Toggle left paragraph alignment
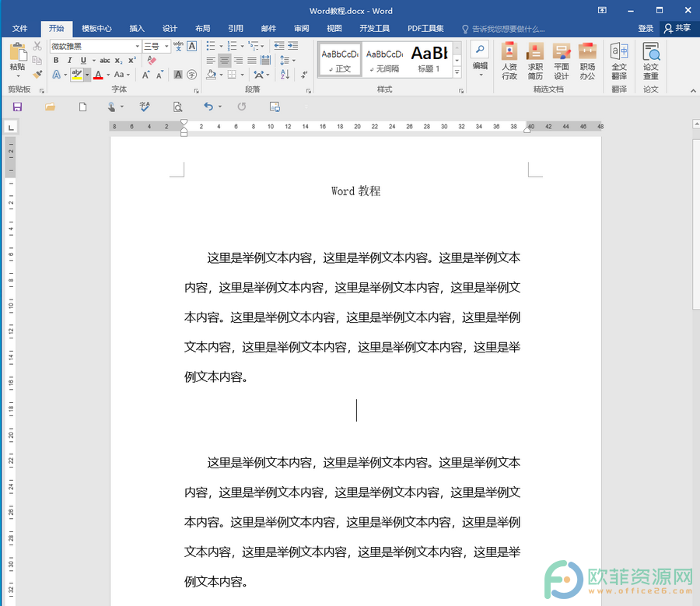This screenshot has width=700, height=606. tap(211, 60)
